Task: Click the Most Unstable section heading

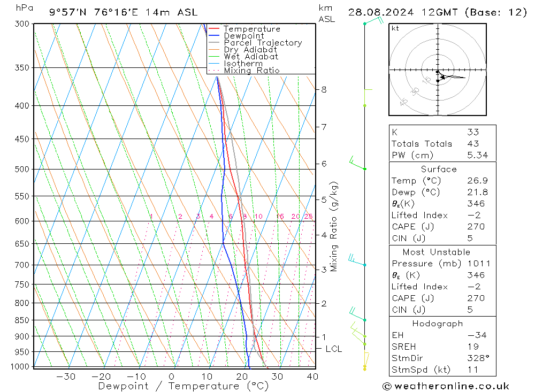Action: pos(437,252)
